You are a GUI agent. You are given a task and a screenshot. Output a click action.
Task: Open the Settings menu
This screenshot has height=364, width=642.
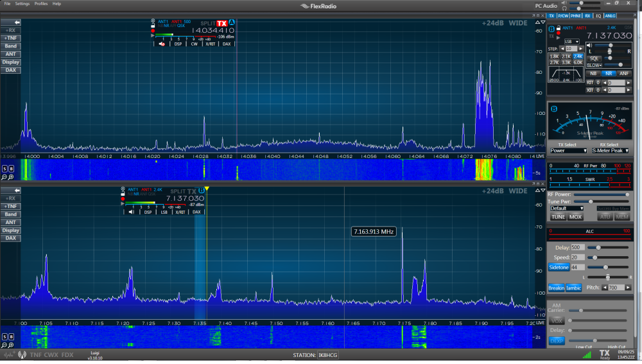[22, 4]
